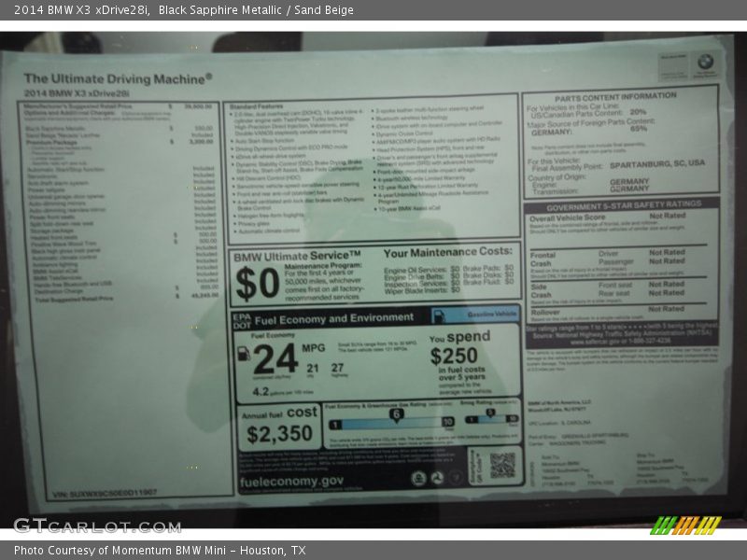Click the '4.2' gallons per 100 miles value
747x560 pixels.
(261, 391)
